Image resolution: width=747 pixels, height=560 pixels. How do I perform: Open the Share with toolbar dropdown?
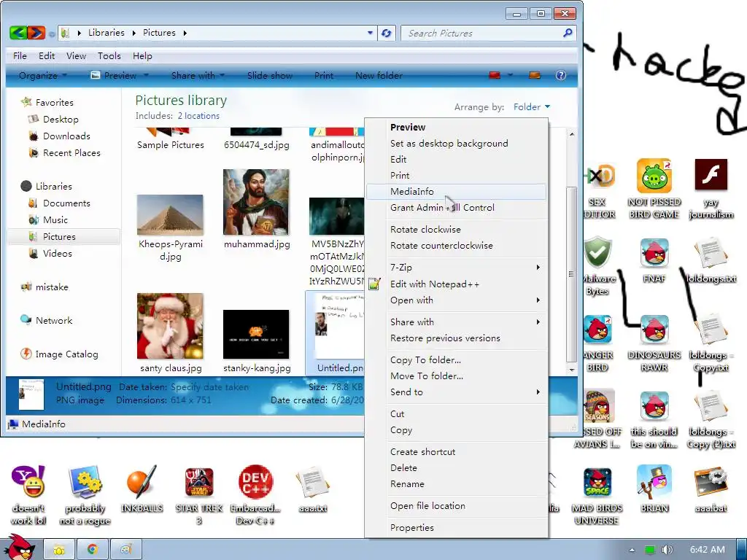198,75
